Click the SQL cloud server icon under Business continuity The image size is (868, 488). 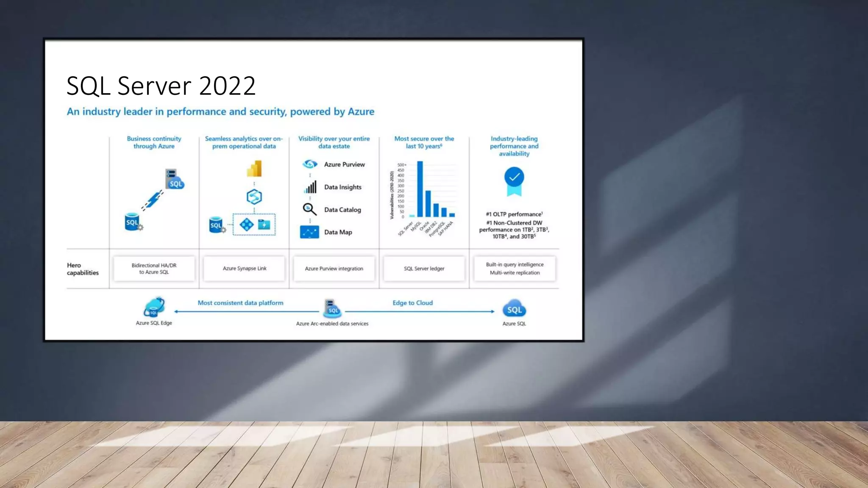[175, 179]
